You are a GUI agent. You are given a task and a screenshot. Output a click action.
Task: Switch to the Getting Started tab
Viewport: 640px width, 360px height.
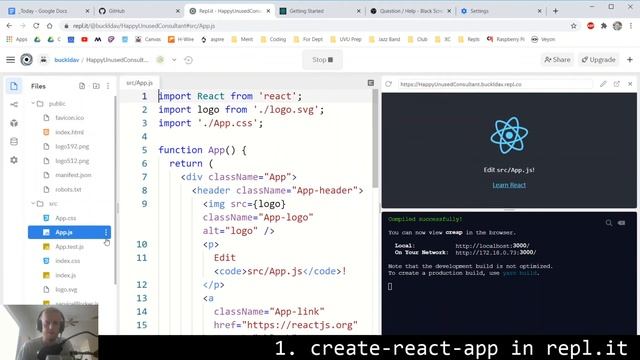tap(319, 11)
